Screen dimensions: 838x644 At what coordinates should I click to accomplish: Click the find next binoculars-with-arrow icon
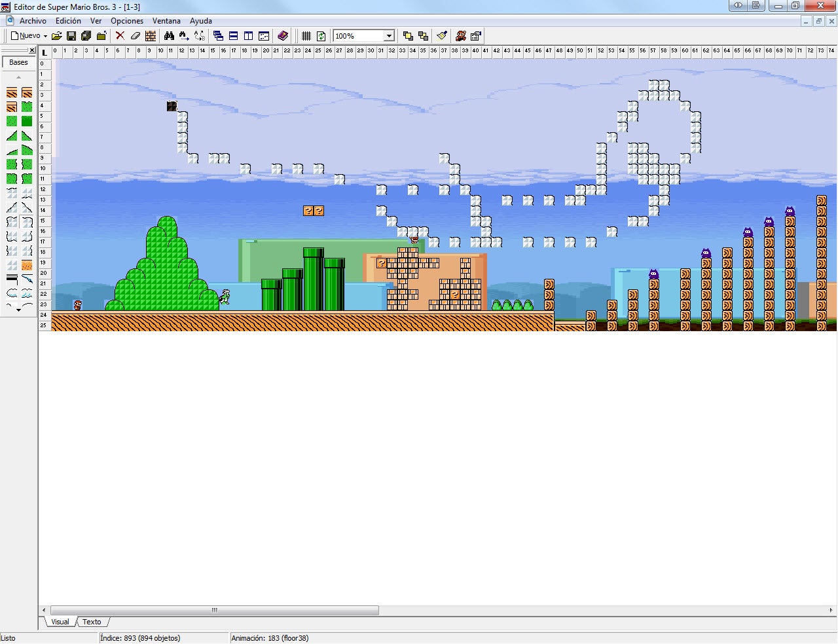click(x=184, y=36)
